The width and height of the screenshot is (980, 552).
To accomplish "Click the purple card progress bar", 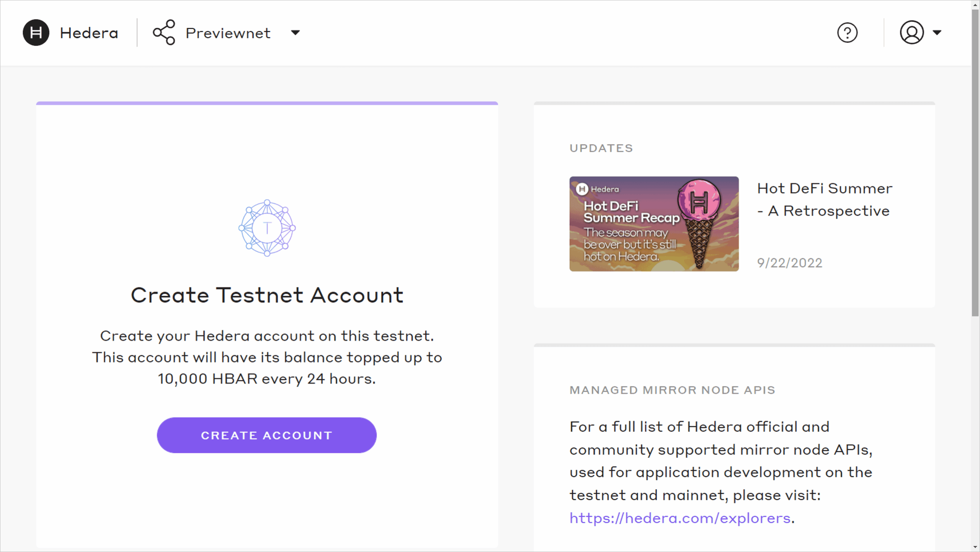I will 267,103.
